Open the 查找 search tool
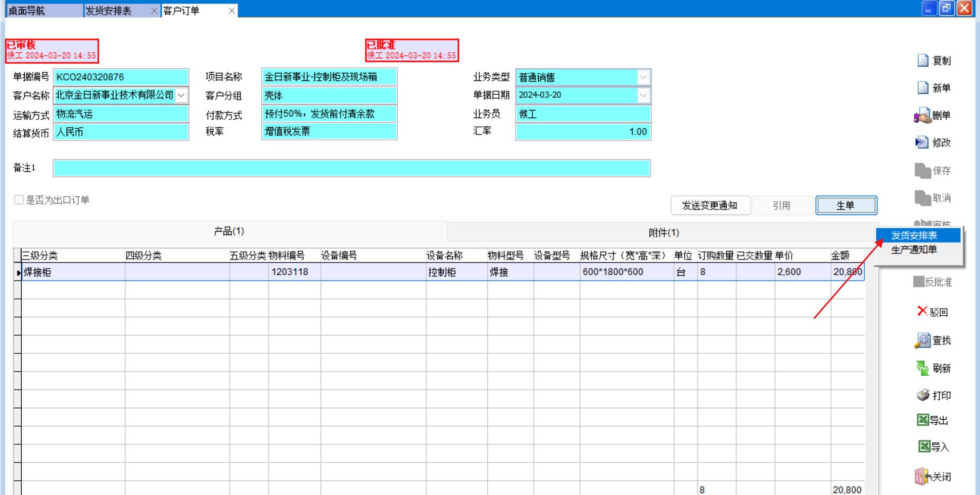Image resolution: width=980 pixels, height=495 pixels. coord(923,340)
